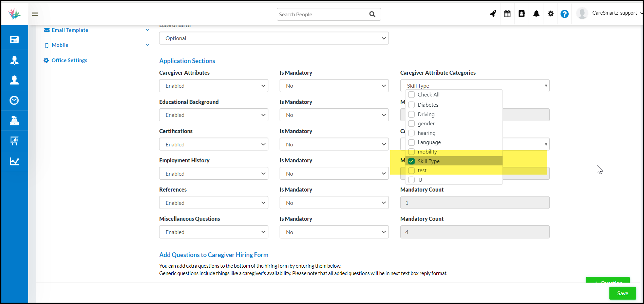The height and width of the screenshot is (304, 644).
Task: Open Office Settings in side menu
Action: [69, 60]
